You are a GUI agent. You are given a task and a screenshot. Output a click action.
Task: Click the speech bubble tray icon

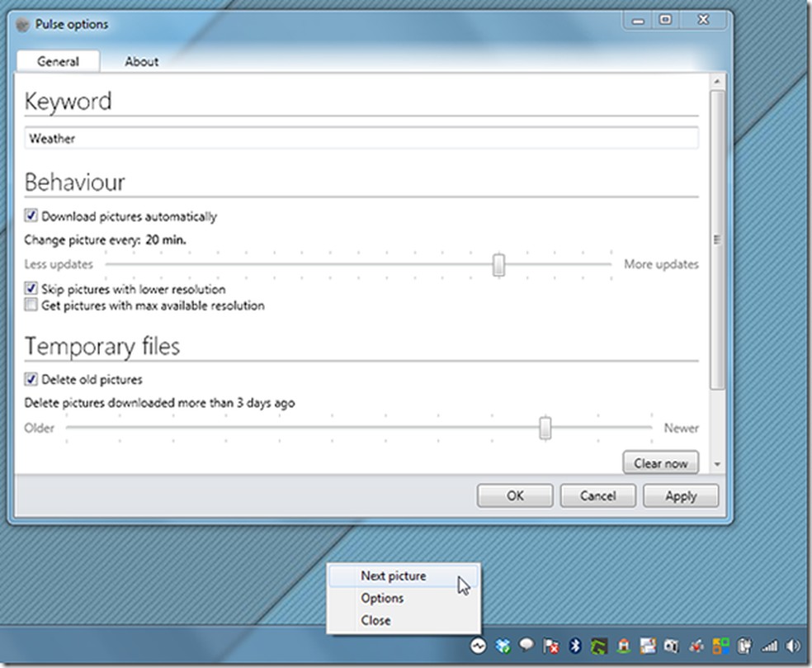[x=526, y=645]
